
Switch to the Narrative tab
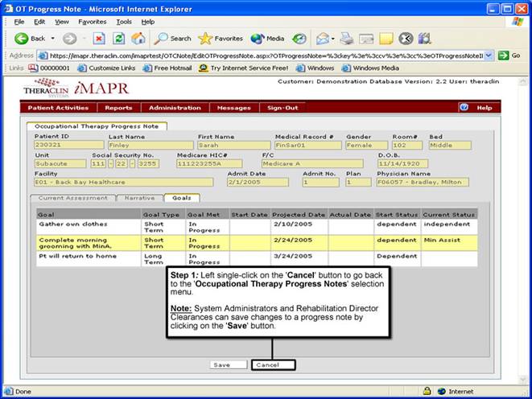tap(140, 198)
